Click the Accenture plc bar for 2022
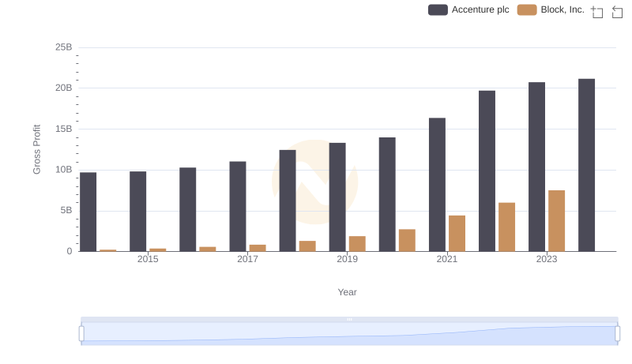The height and width of the screenshot is (364, 632). (x=487, y=171)
